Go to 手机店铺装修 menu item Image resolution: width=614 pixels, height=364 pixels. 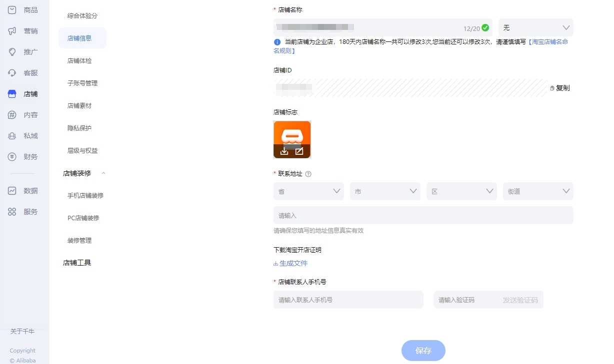(85, 196)
